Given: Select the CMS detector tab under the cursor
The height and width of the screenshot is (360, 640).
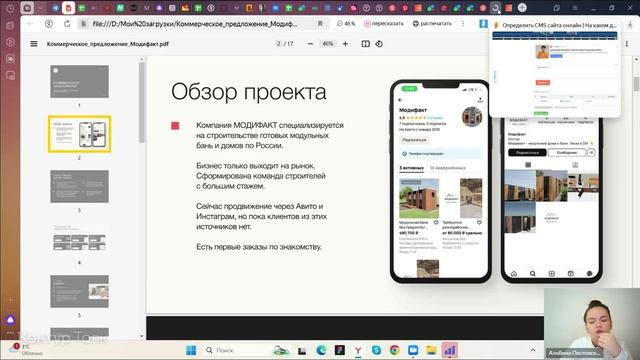Looking at the screenshot, I should coord(496,8).
